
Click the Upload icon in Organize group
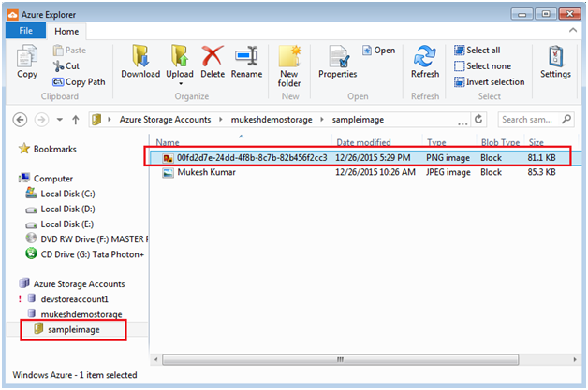(179, 56)
